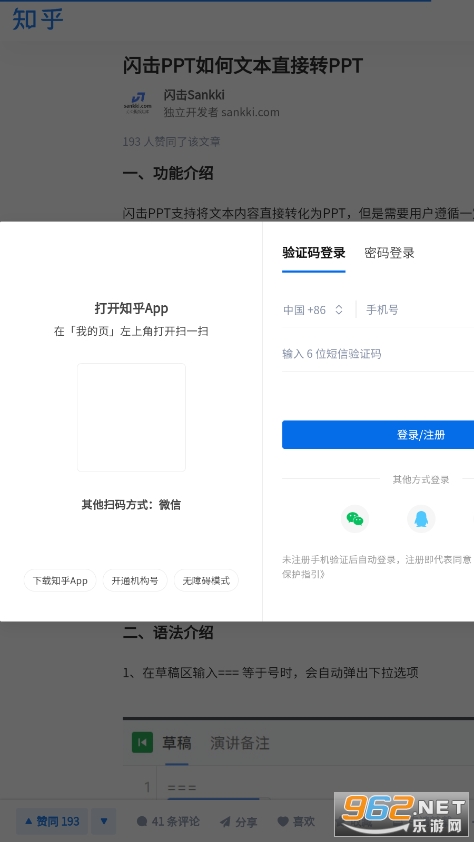Click 打开知乎App heading

pos(132,308)
